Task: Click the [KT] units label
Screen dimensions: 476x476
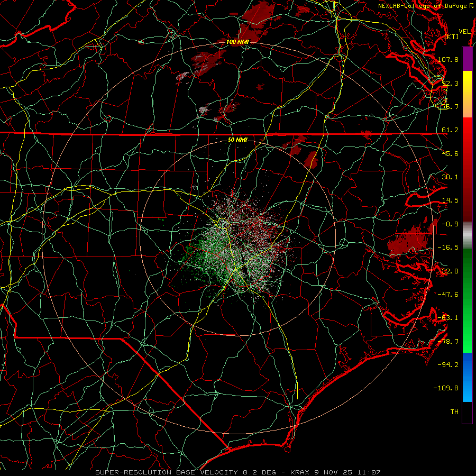Action: [452, 36]
